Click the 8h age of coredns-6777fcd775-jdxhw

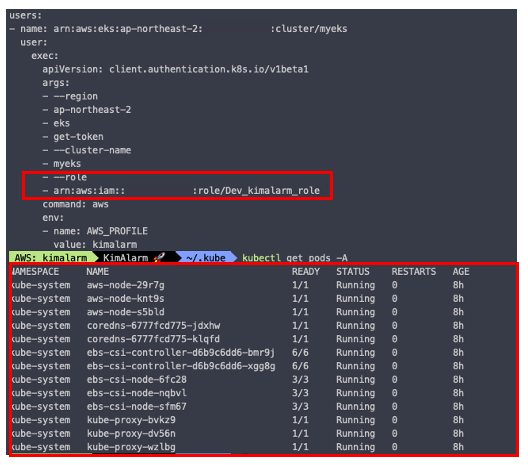[x=458, y=326]
